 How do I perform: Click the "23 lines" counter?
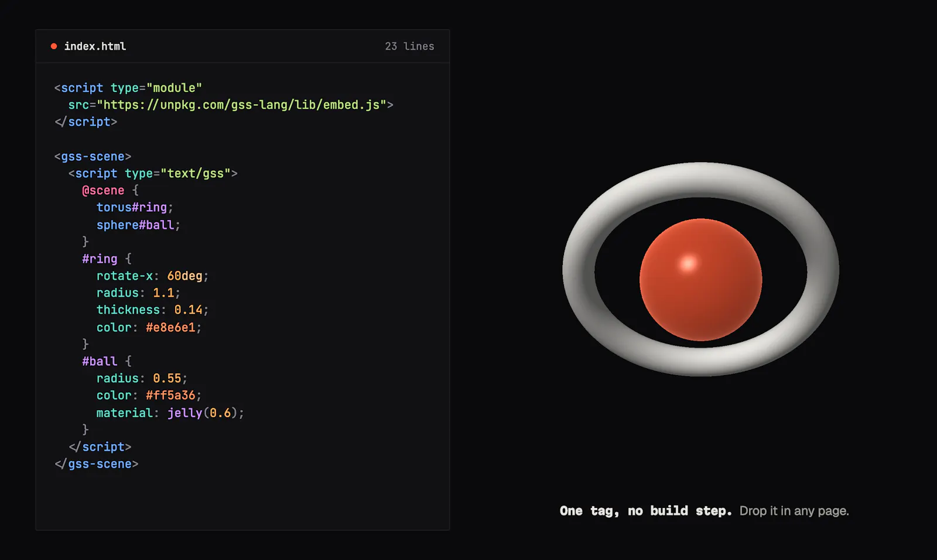click(x=409, y=46)
